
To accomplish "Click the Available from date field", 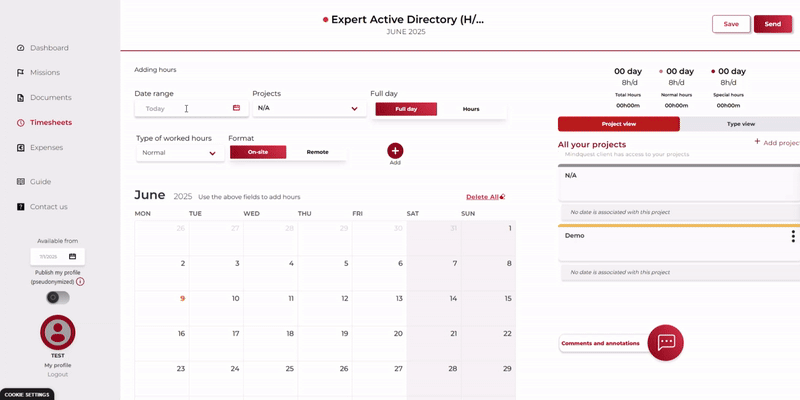I will [57, 256].
